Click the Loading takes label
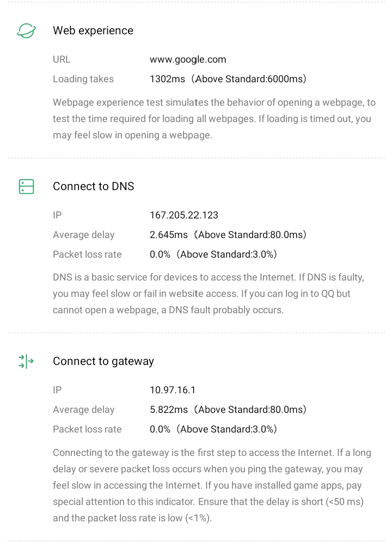This screenshot has width=392, height=542. tap(83, 79)
